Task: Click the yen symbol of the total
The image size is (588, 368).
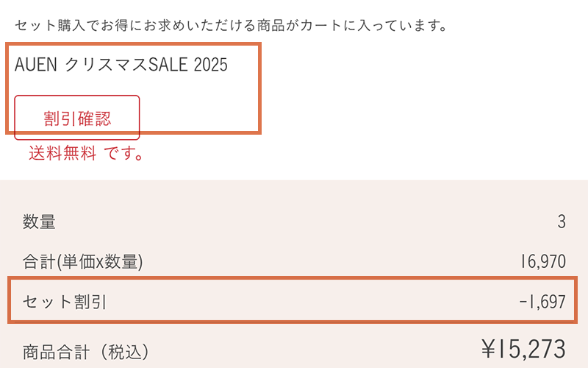Action: click(490, 349)
